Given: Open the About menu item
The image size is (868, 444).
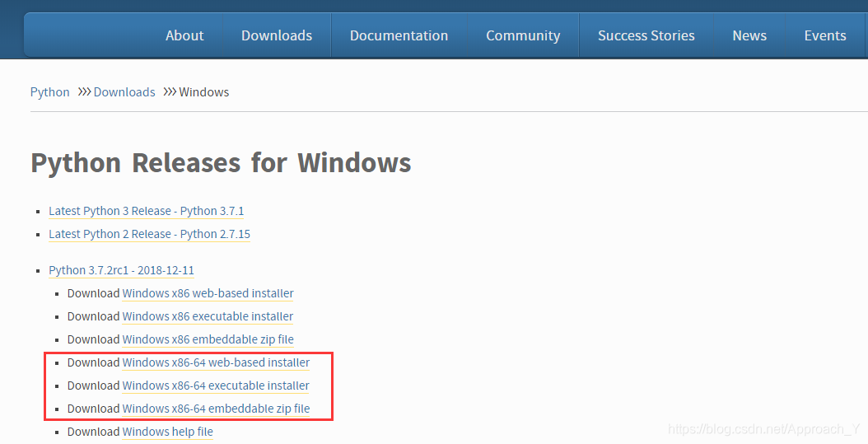Looking at the screenshot, I should [184, 35].
